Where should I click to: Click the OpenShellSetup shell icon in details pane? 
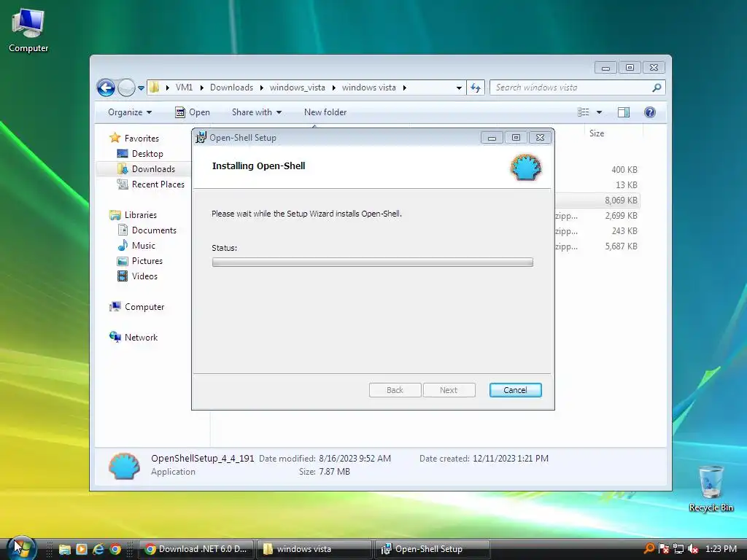pyautogui.click(x=124, y=466)
